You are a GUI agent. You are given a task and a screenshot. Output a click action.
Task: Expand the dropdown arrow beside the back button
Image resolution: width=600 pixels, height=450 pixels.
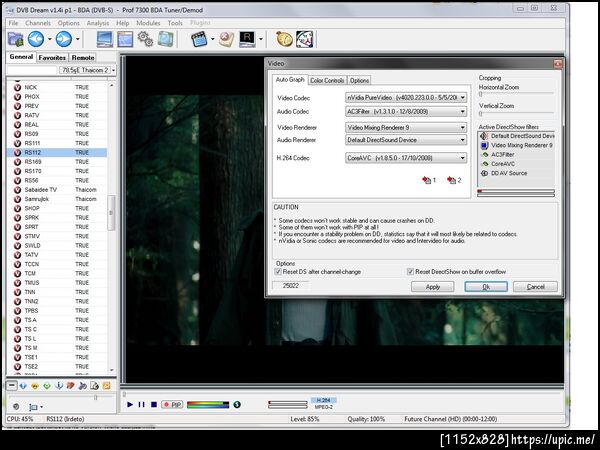(49, 39)
